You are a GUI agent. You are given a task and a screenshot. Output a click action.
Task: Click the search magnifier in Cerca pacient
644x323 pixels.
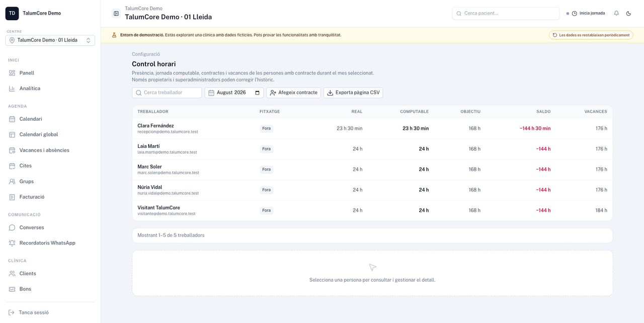(459, 14)
